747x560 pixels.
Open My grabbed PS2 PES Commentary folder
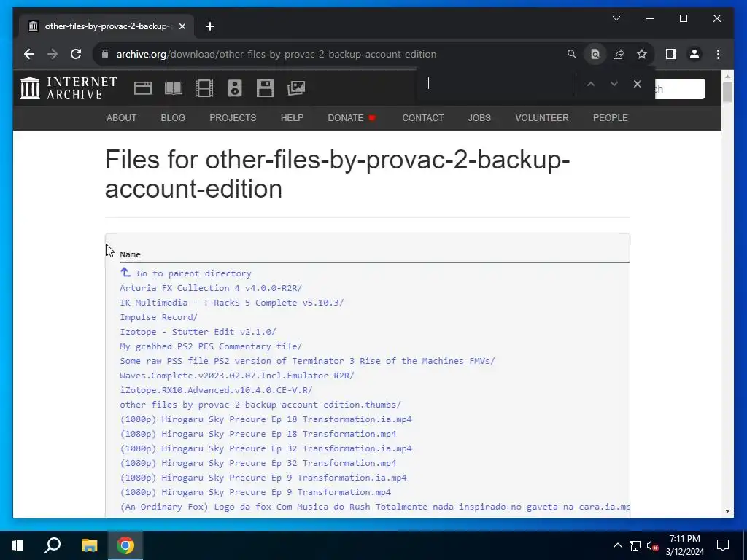coord(211,346)
